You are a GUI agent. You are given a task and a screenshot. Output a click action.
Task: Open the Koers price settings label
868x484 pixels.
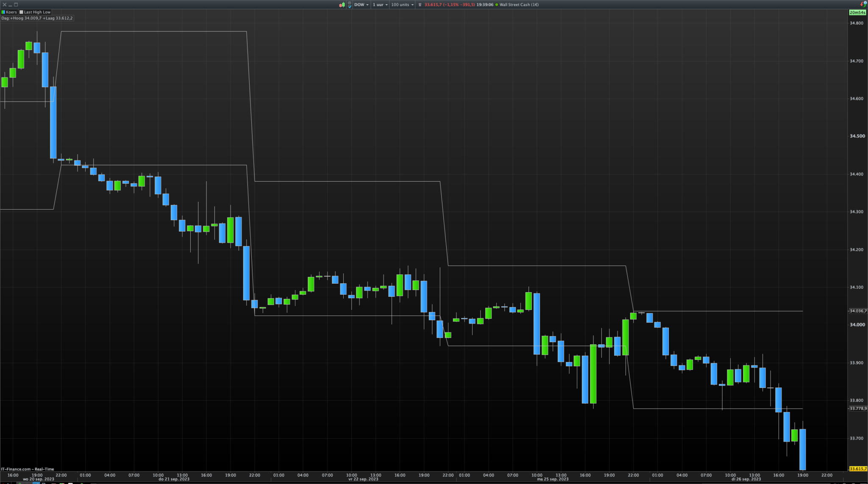pos(11,12)
